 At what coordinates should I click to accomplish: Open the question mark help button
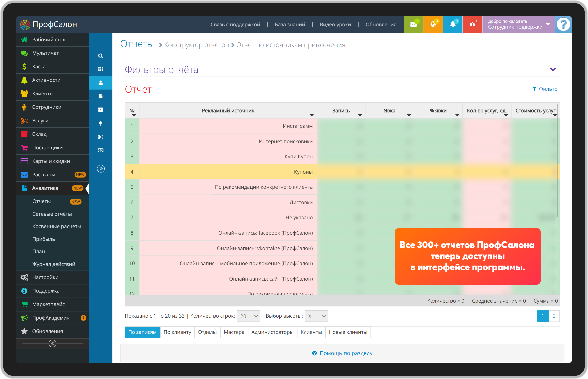(x=563, y=24)
